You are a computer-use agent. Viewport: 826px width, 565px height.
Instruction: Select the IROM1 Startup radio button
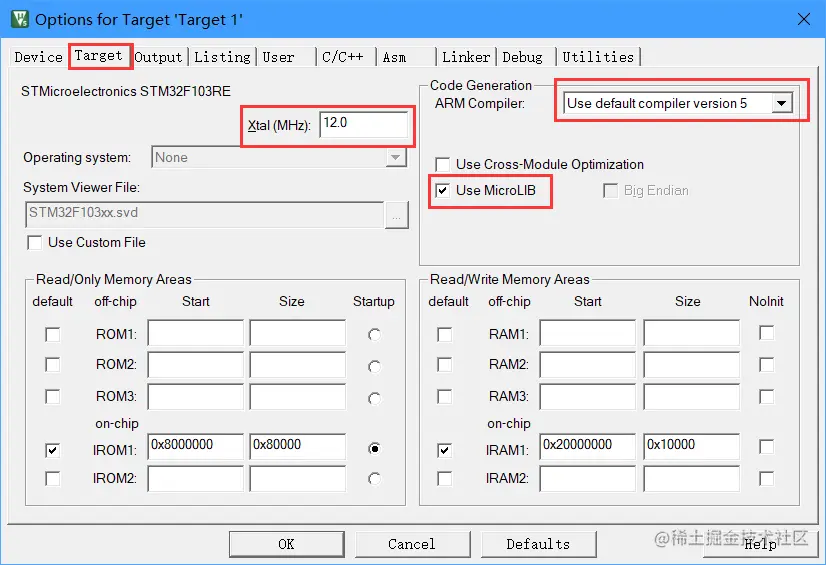coord(375,449)
